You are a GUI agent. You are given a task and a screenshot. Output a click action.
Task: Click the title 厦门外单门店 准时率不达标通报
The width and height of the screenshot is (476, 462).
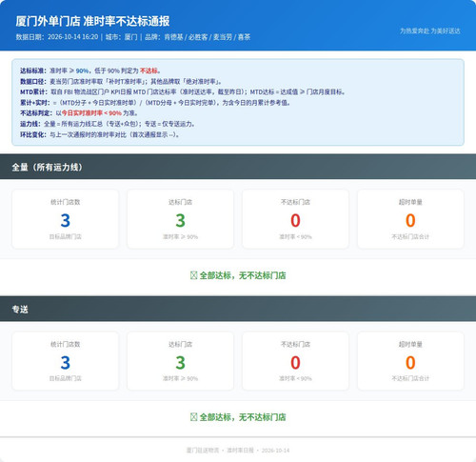click(92, 21)
